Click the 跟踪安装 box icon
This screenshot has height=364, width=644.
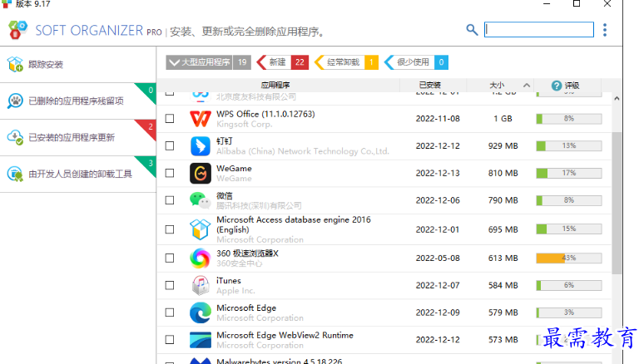15,65
